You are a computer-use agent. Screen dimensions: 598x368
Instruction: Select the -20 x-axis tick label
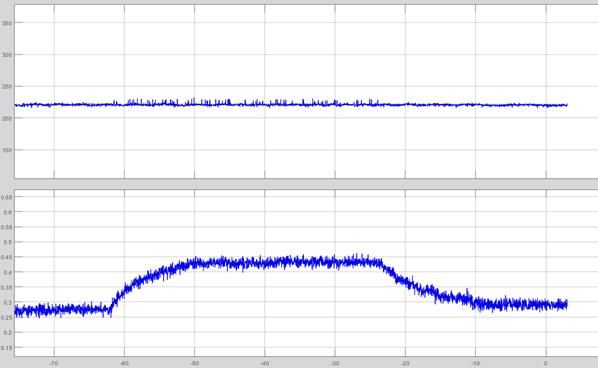(x=405, y=363)
